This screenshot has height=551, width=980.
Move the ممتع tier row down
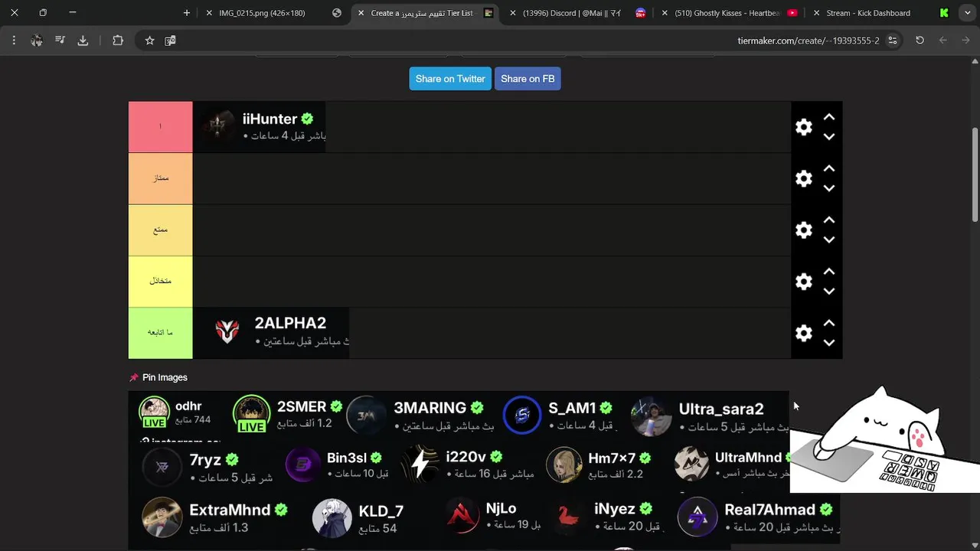[829, 240]
